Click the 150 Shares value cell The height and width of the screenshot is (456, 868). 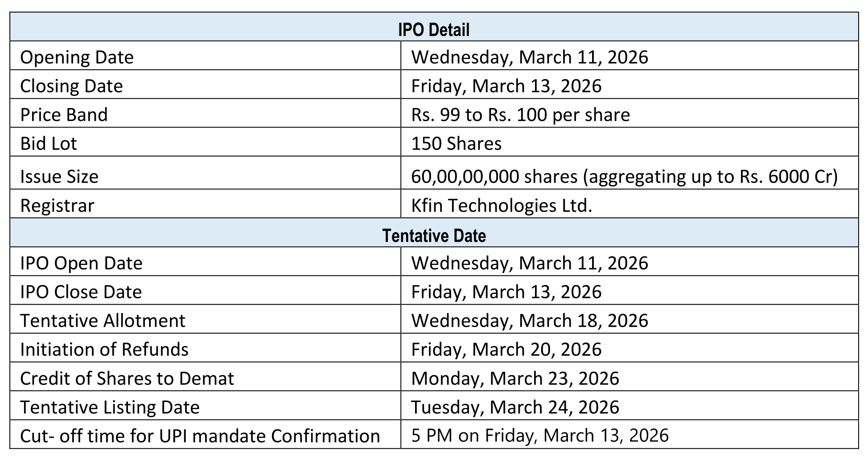click(456, 144)
